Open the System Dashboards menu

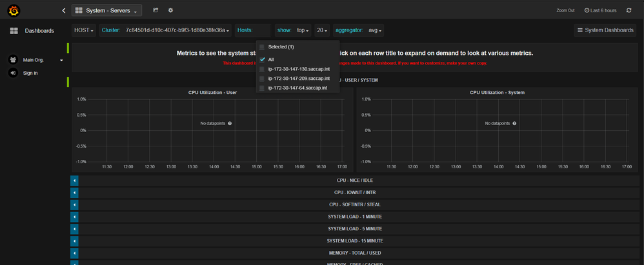pos(605,30)
